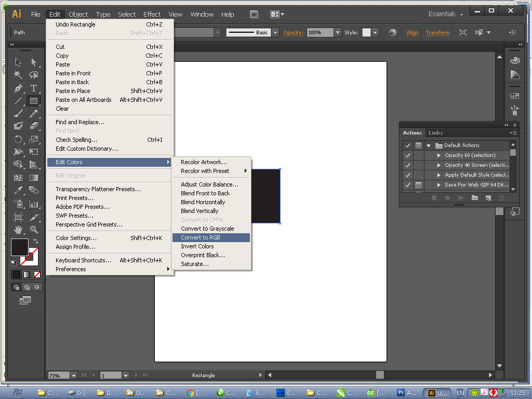Screen dimensions: 532x399
Task: Open the Object menu
Action: click(x=78, y=14)
